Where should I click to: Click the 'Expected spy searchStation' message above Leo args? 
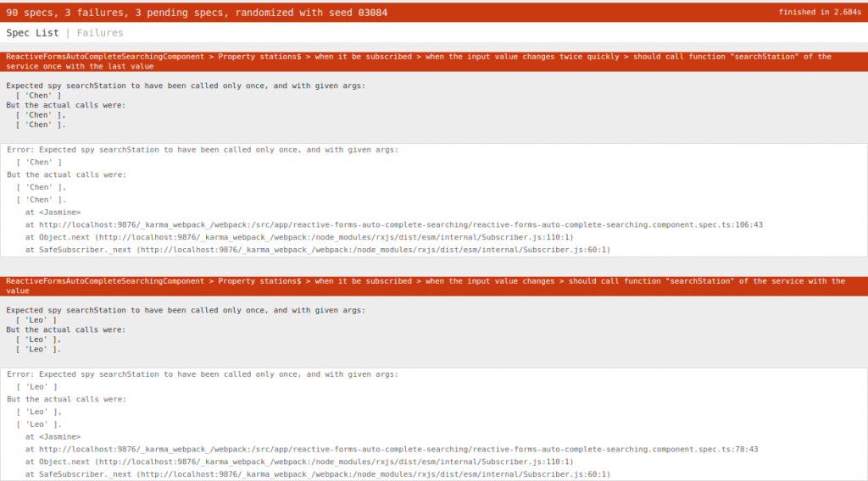186,310
